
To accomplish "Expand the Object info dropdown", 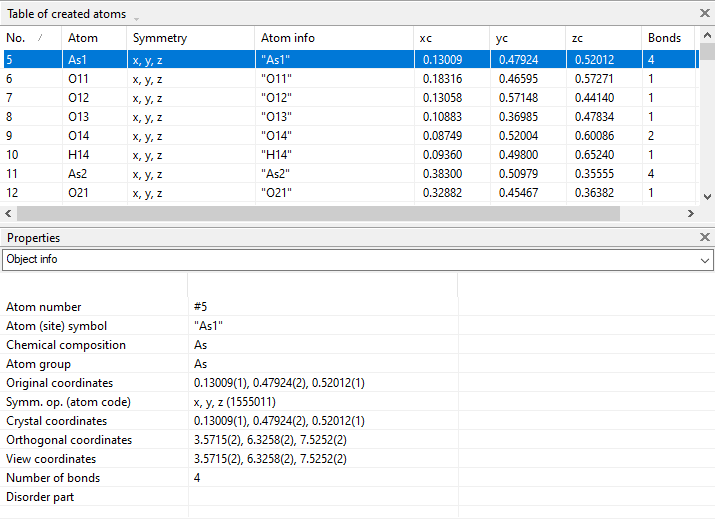I will (704, 260).
